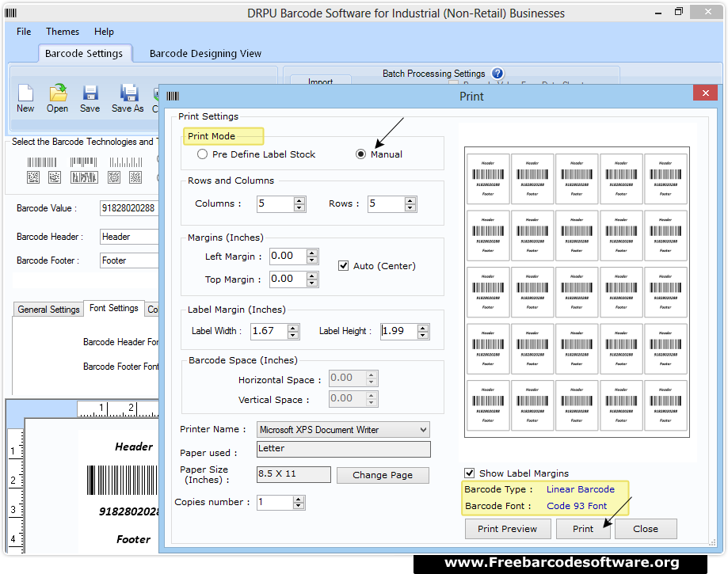Image resolution: width=728 pixels, height=574 pixels.
Task: Click the Print dialog barcode title icon
Action: point(173,96)
